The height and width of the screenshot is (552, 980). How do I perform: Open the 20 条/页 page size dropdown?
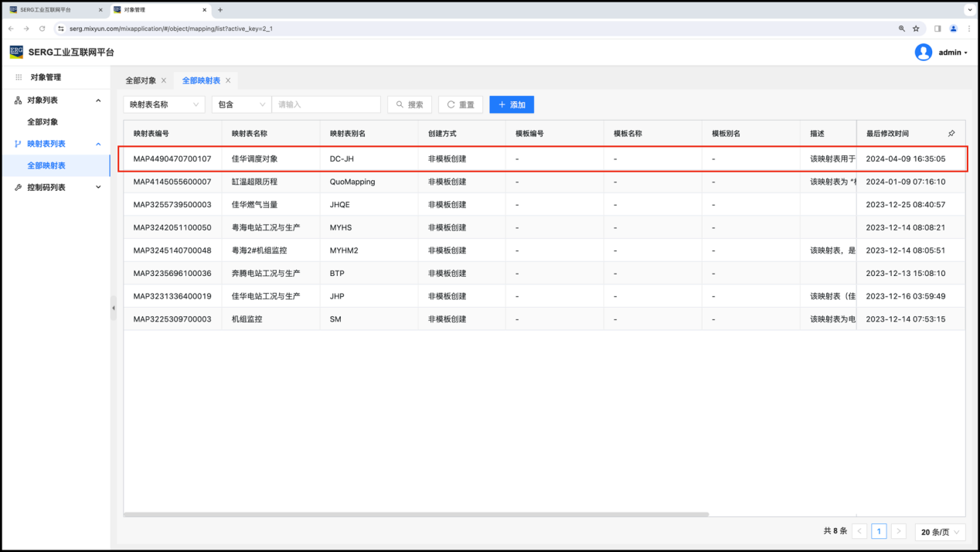[940, 532]
